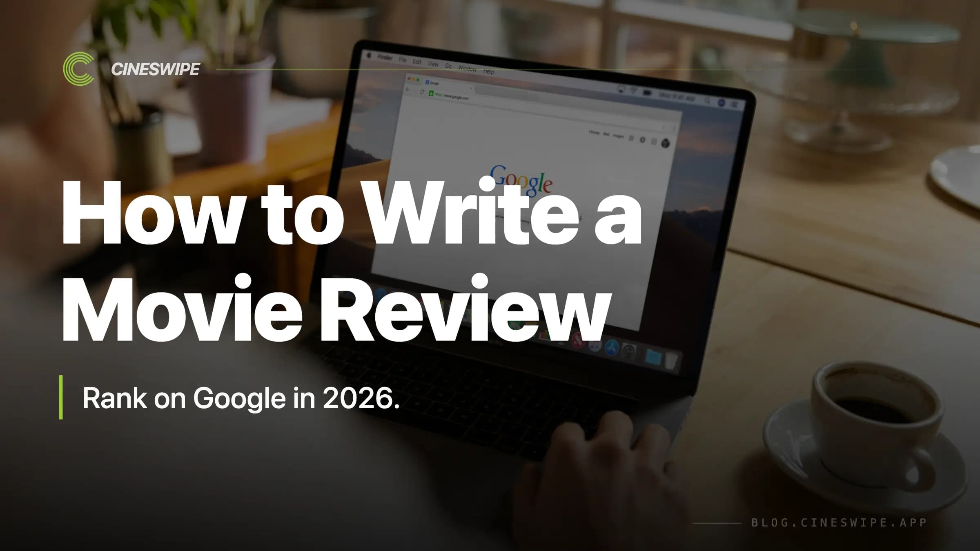
Task: Click the Google account avatar
Action: coord(666,143)
